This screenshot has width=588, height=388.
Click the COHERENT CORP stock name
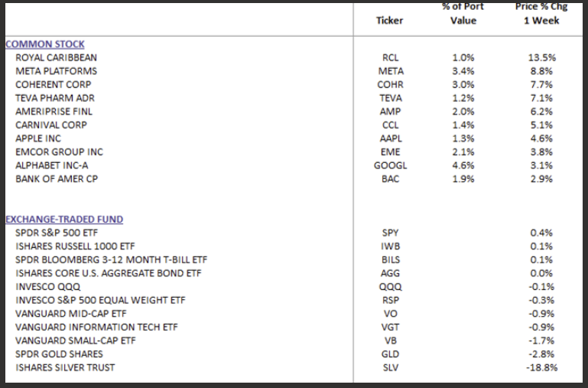pos(53,84)
